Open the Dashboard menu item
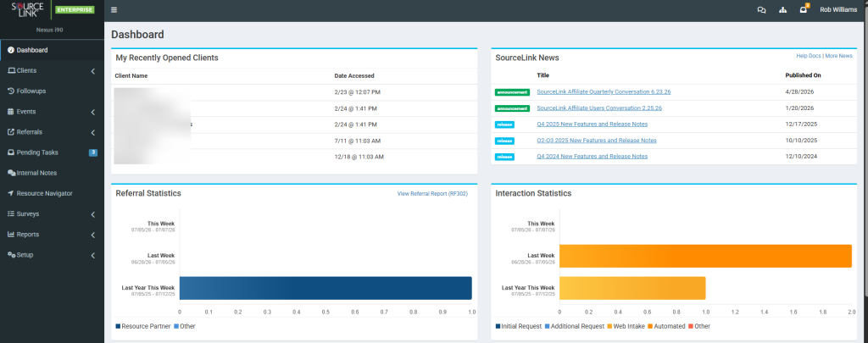This screenshot has width=868, height=343. [x=52, y=50]
